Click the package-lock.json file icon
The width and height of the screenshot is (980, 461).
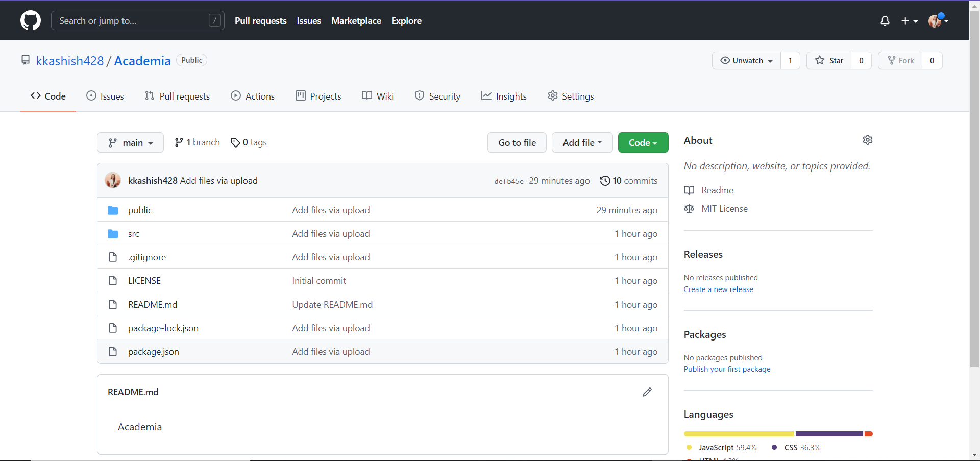113,328
